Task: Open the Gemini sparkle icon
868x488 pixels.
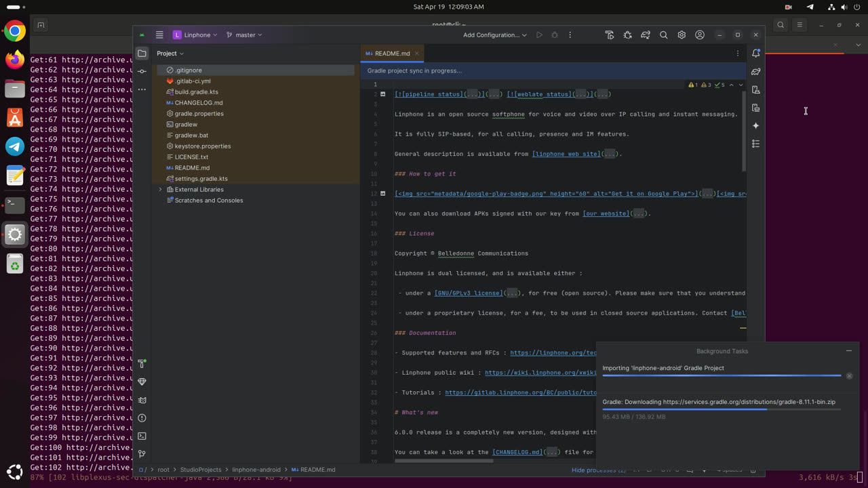Action: pyautogui.click(x=755, y=125)
